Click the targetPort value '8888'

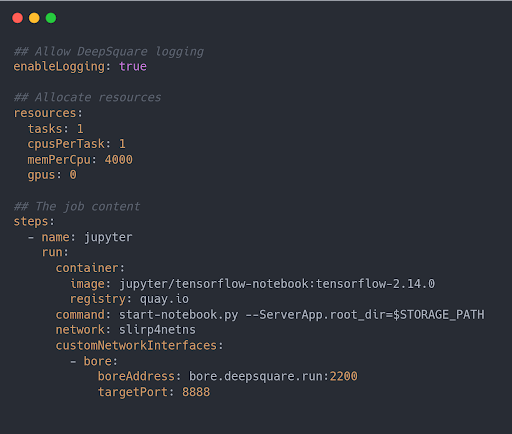[x=196, y=392]
